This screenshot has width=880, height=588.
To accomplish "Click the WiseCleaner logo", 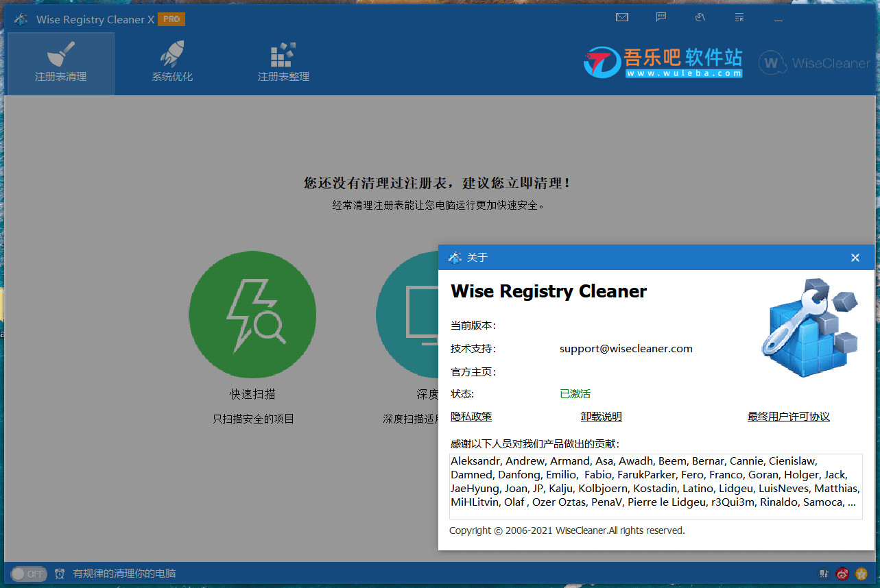I will tap(814, 63).
